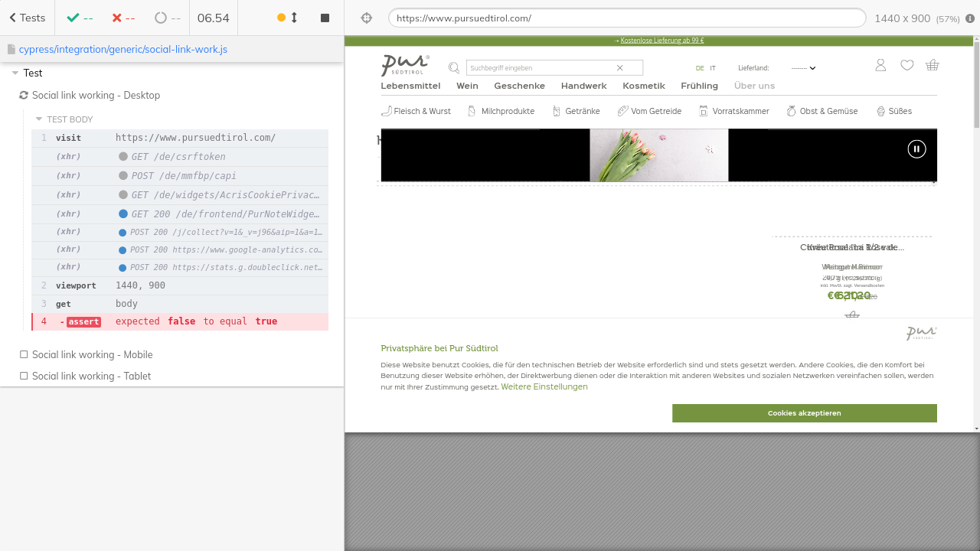Click the search magnifier icon

454,68
